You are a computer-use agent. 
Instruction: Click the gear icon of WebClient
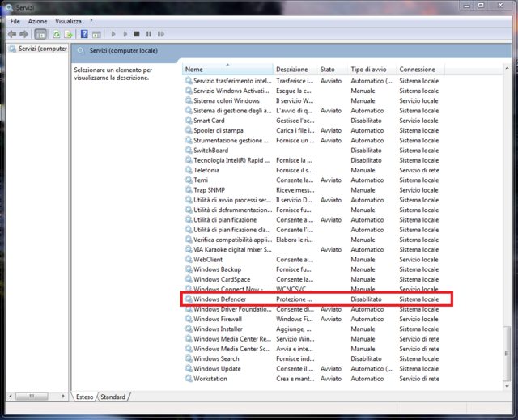189,259
